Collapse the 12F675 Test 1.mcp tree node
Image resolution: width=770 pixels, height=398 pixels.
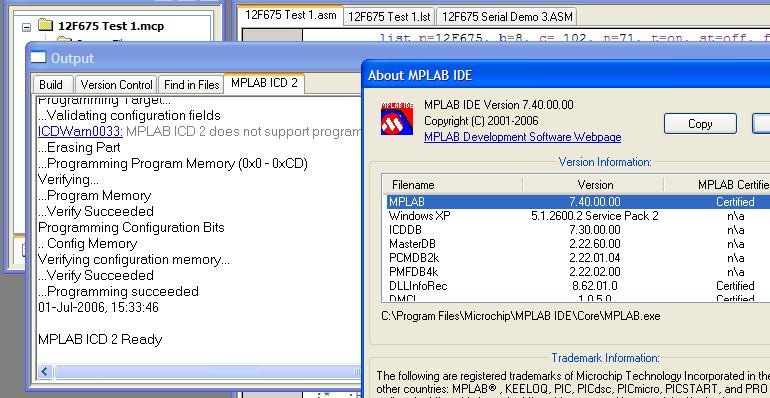coord(27,27)
